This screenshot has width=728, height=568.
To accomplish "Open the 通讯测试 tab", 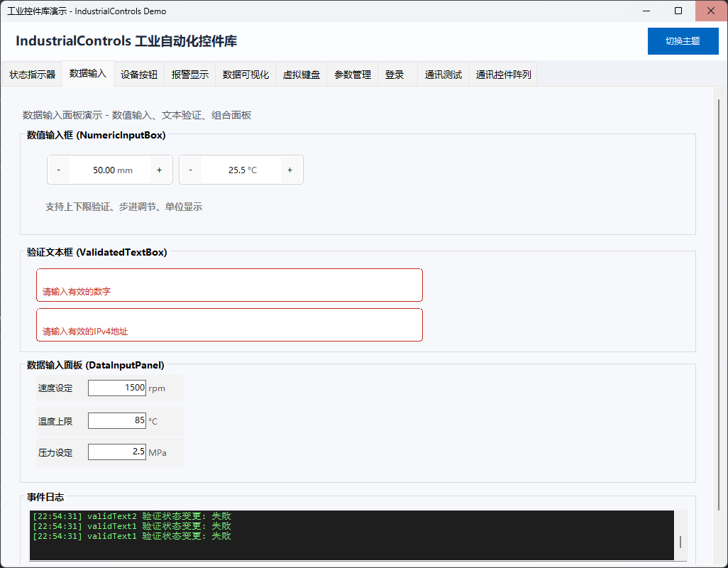I will click(x=443, y=75).
